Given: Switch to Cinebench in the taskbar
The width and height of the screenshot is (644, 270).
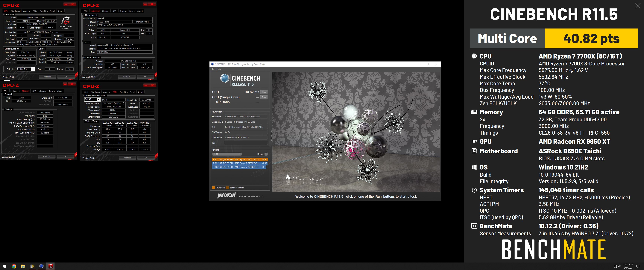Looking at the screenshot, I should click(42, 266).
